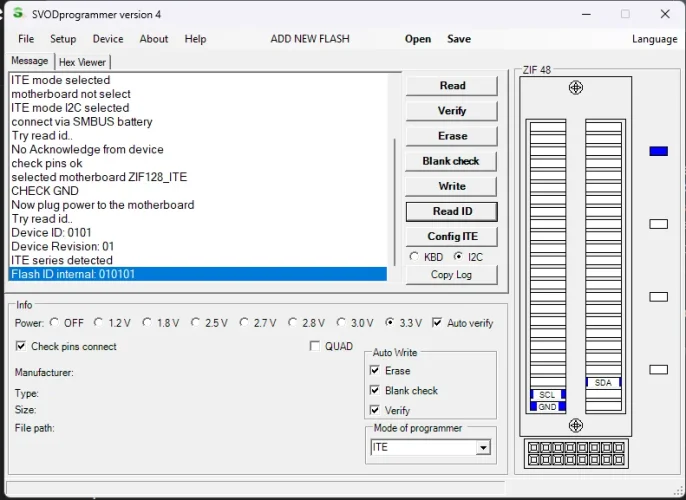Image resolution: width=686 pixels, height=500 pixels.
Task: Click the GND pin on ZIF socket
Action: [548, 407]
